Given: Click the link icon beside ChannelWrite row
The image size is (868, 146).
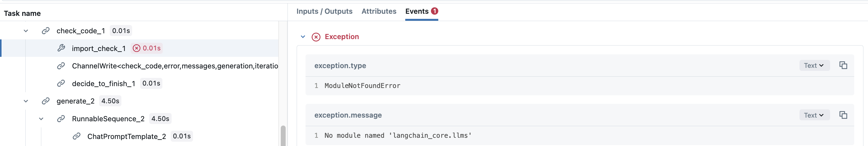Looking at the screenshot, I should (x=61, y=66).
